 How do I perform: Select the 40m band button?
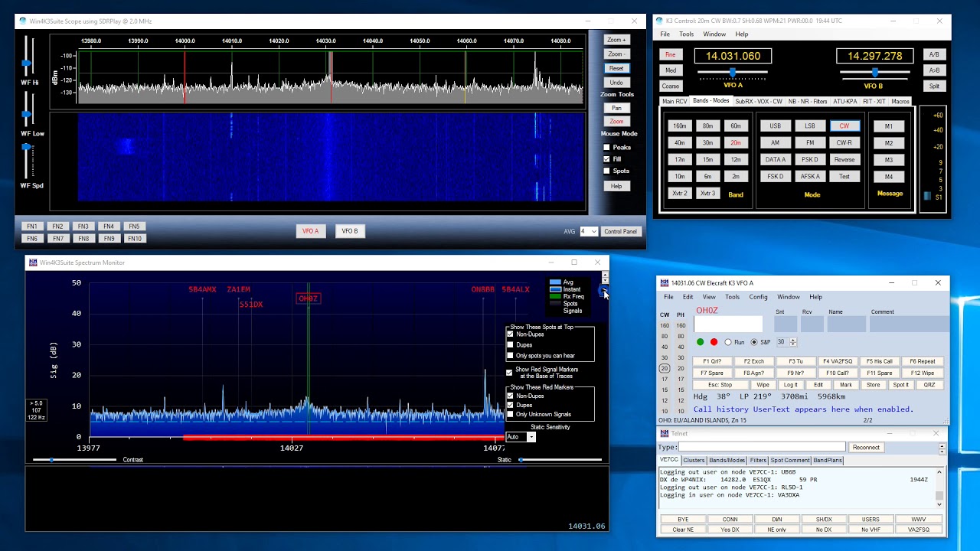679,142
